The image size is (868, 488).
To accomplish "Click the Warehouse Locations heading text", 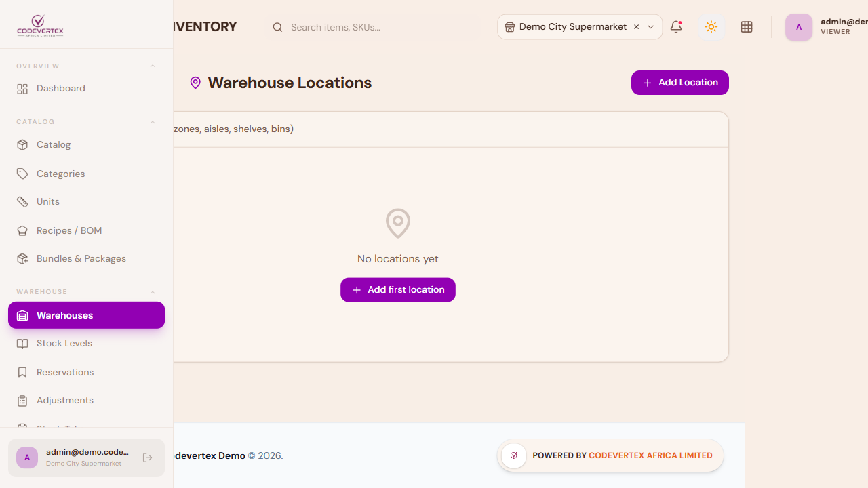I will (x=290, y=83).
